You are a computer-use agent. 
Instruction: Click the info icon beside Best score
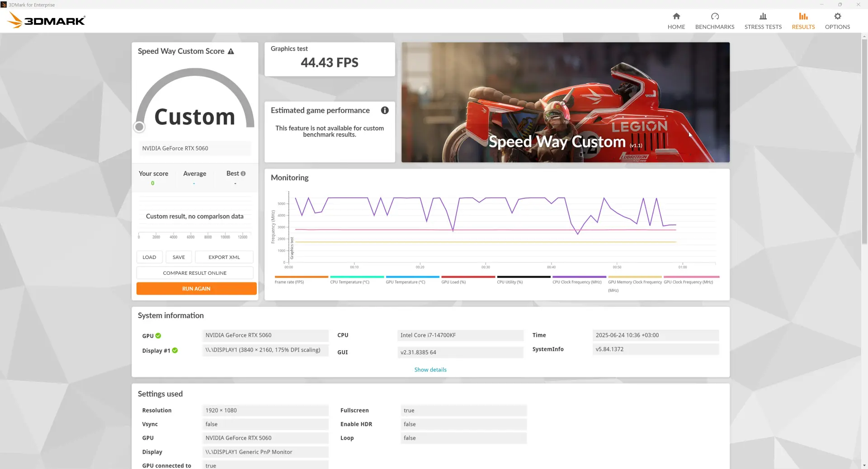point(243,174)
